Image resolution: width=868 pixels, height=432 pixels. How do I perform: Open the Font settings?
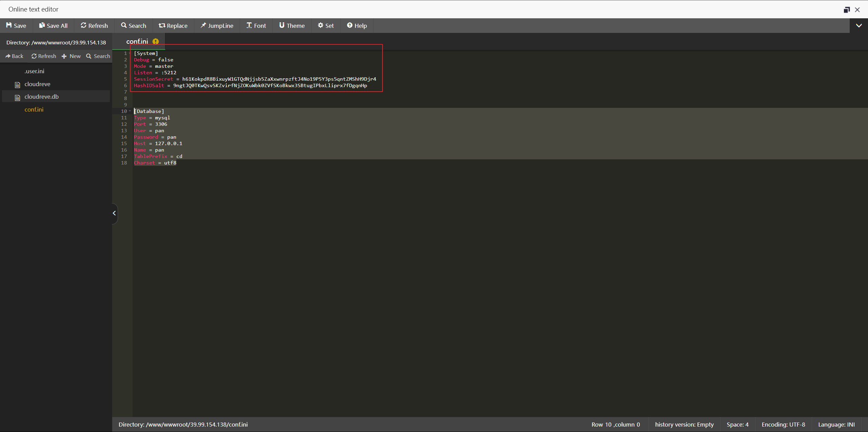256,26
